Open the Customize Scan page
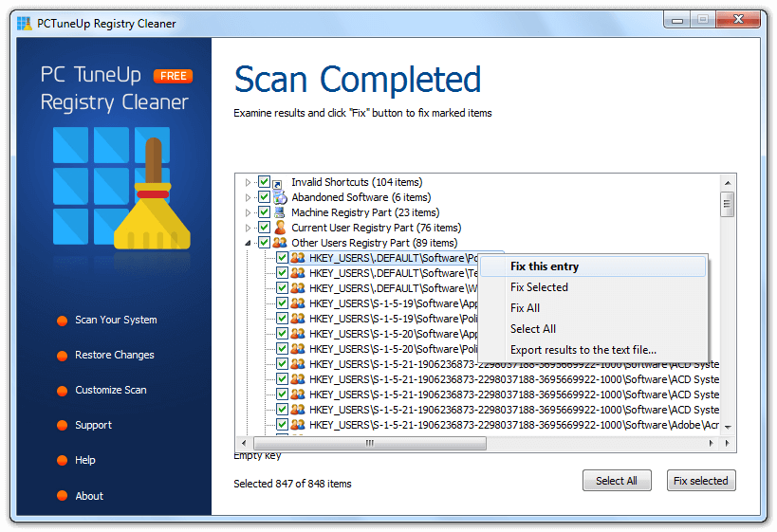 click(110, 391)
